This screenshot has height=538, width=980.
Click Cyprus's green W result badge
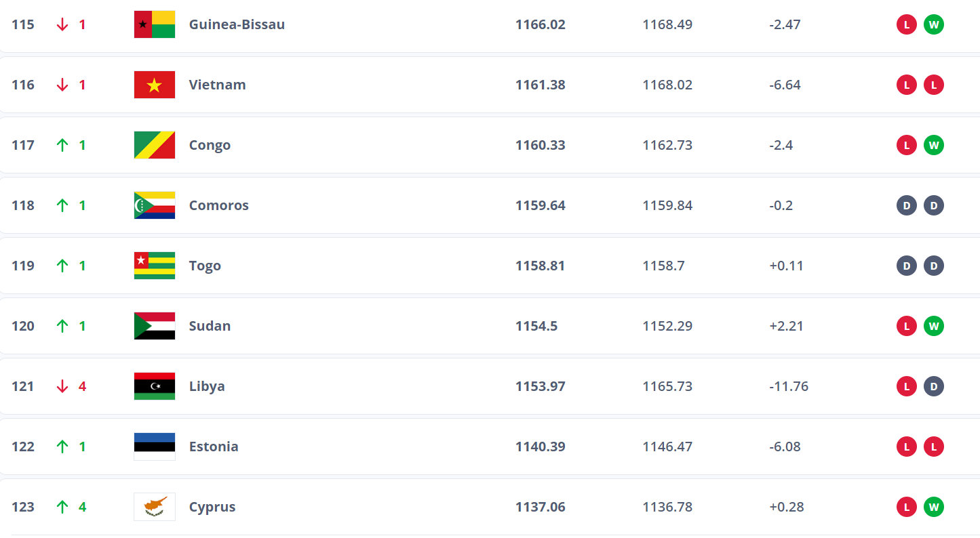click(934, 508)
